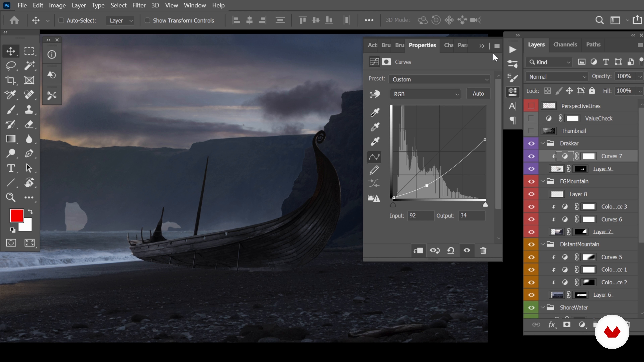Image resolution: width=644 pixels, height=362 pixels.
Task: Select the Horizontal Type tool
Action: pyautogui.click(x=11, y=168)
